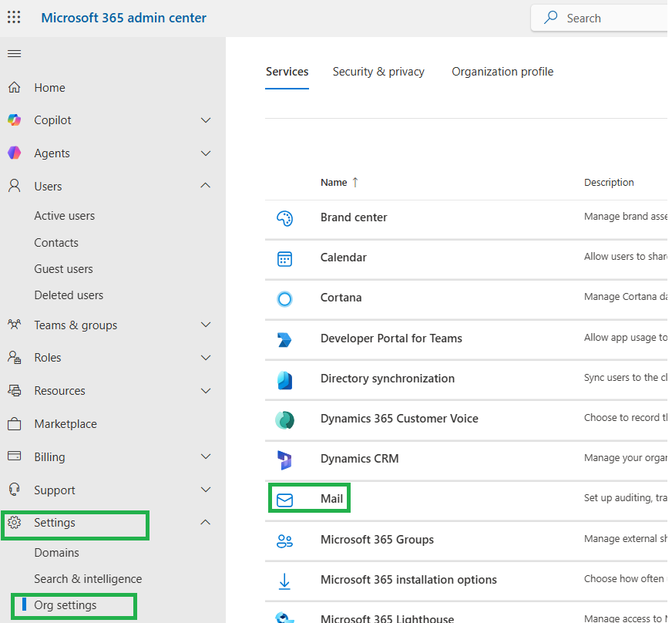Open Search & intelligence settings

[88, 579]
